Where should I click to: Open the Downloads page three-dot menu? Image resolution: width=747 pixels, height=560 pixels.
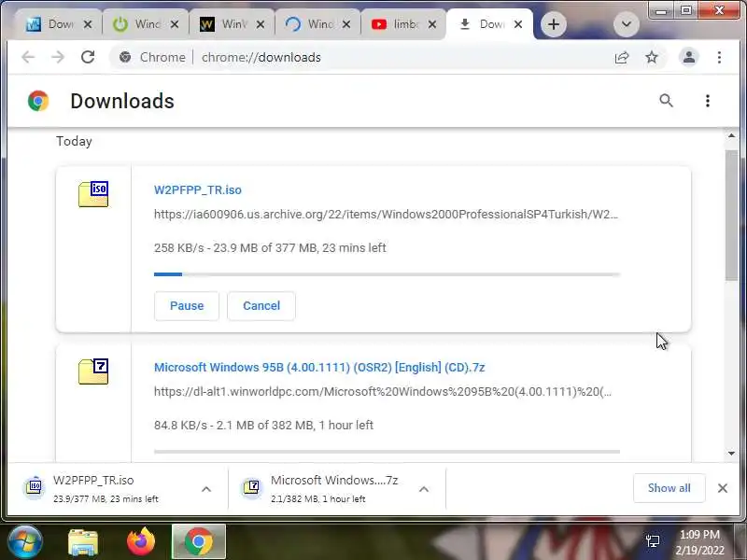point(708,101)
